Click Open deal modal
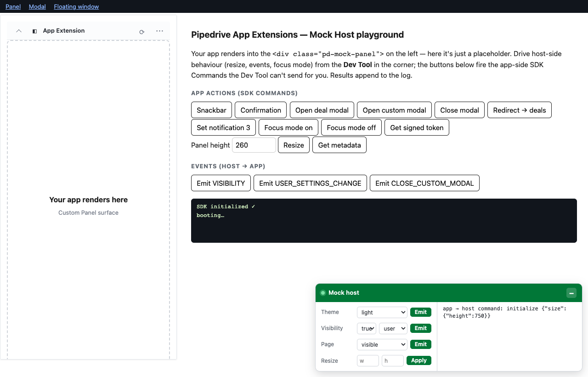This screenshot has width=588, height=377. coord(322,110)
